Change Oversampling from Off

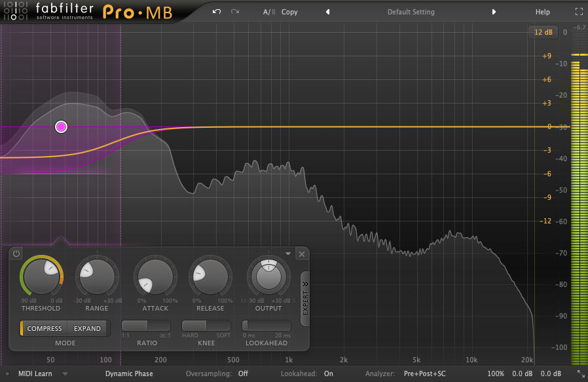[243, 373]
